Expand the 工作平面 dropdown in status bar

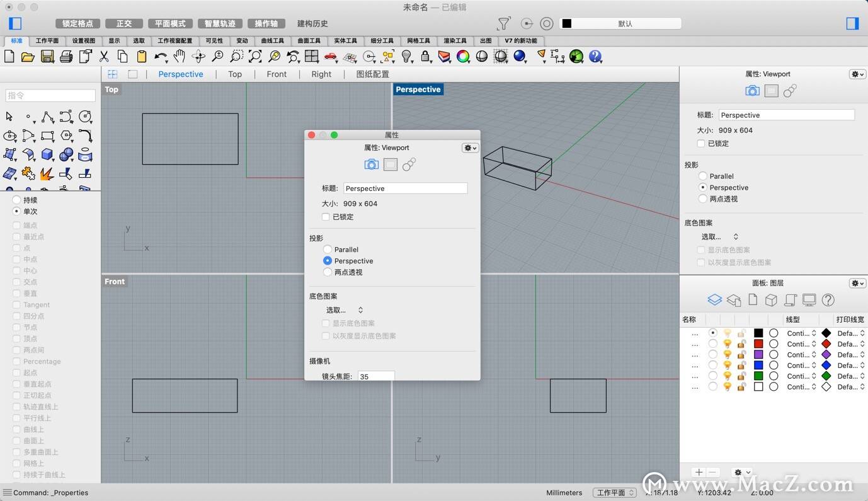click(x=615, y=493)
